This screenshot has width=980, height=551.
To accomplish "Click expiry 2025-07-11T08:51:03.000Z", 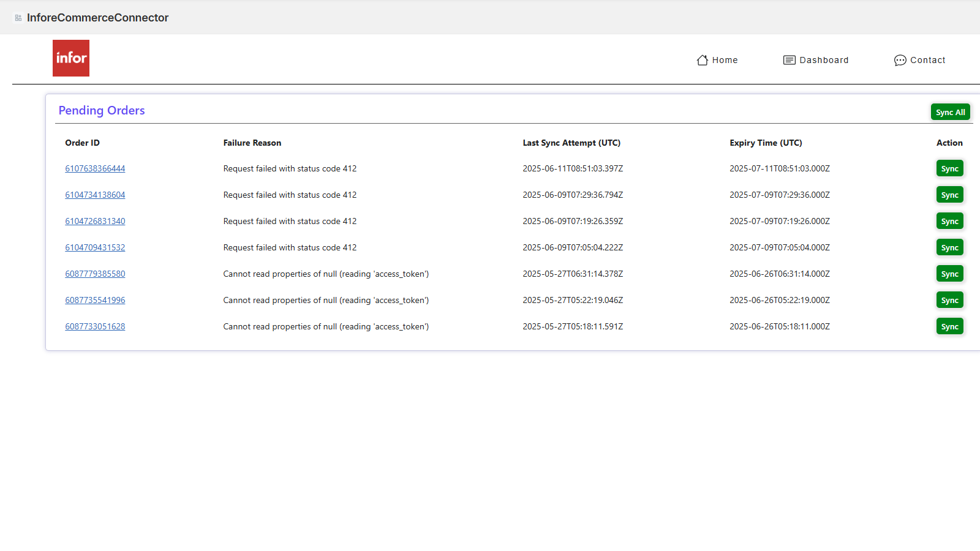I will 780,168.
